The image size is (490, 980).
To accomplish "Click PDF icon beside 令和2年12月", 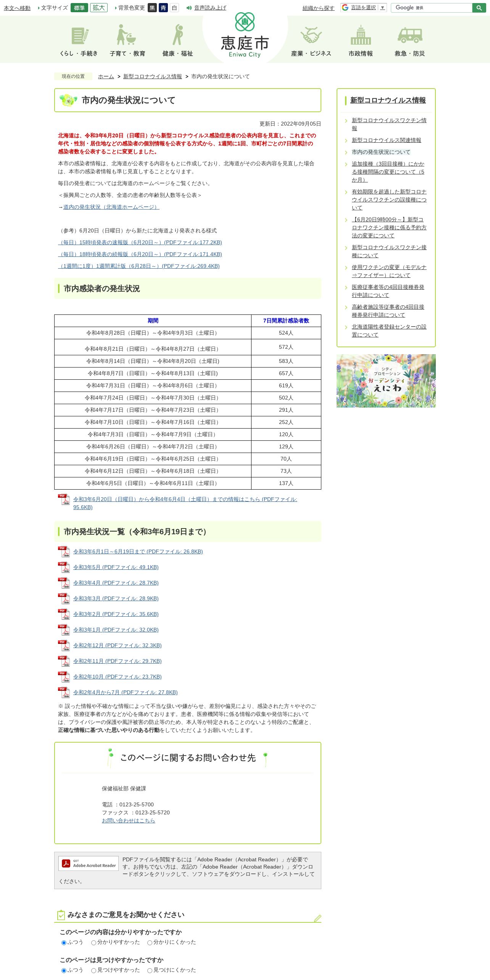I will click(64, 646).
